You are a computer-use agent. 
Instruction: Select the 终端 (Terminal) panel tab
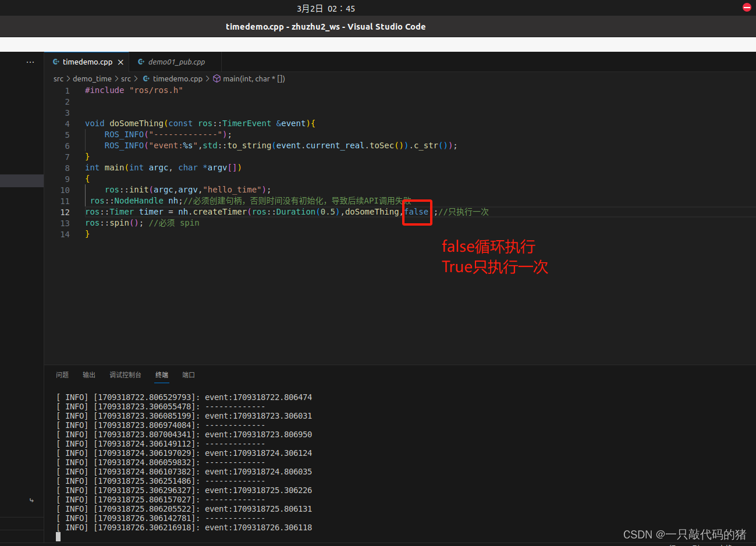coord(162,375)
